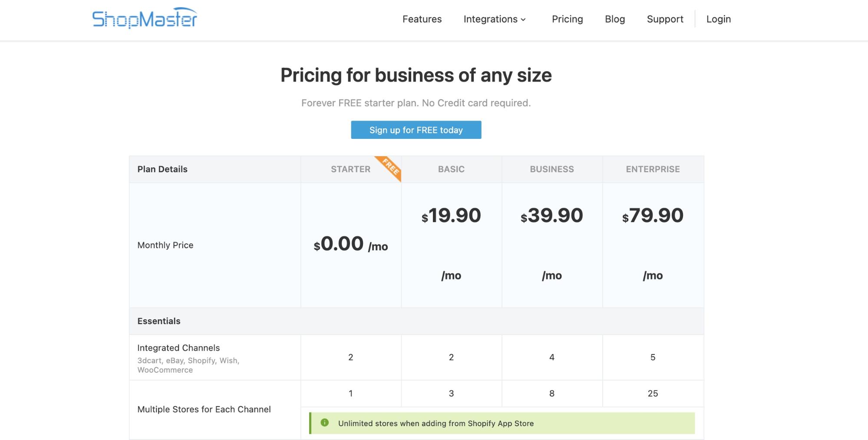Select the STARTER plan column header
Image resolution: width=868 pixels, height=440 pixels.
(x=350, y=169)
